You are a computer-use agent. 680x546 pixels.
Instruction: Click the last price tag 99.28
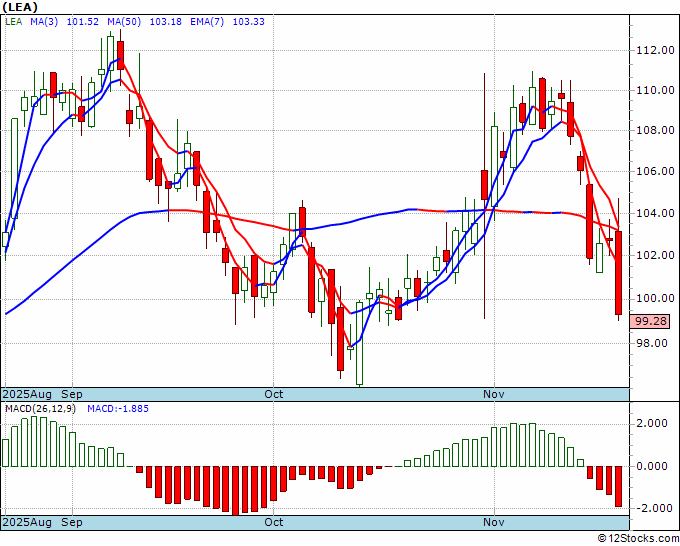click(650, 321)
